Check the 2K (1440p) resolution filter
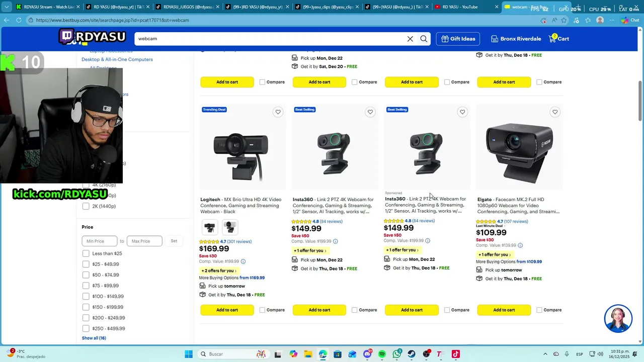644x362 pixels. 86,206
